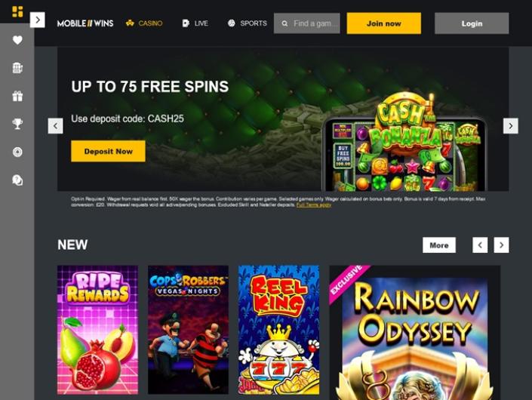The height and width of the screenshot is (400, 532).
Task: Open the trophy tournaments icon
Action: point(17,124)
